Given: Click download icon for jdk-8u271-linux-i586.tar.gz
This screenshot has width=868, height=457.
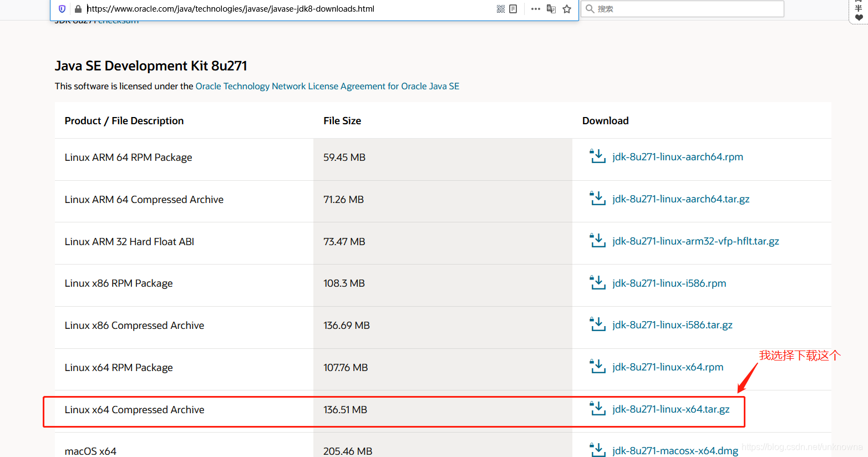Looking at the screenshot, I should tap(597, 324).
